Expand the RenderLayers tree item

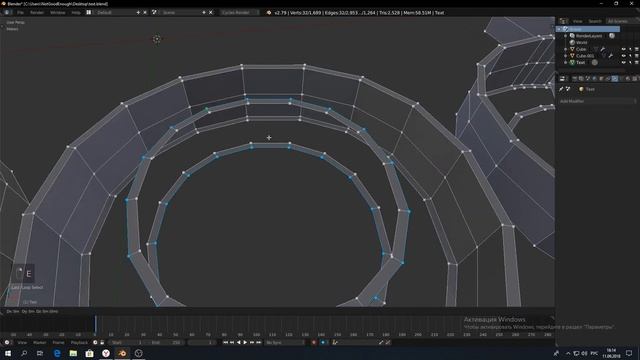pyautogui.click(x=566, y=36)
